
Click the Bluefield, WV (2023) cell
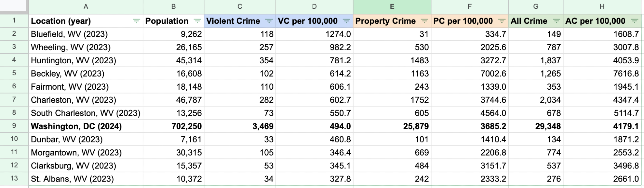(x=69, y=34)
